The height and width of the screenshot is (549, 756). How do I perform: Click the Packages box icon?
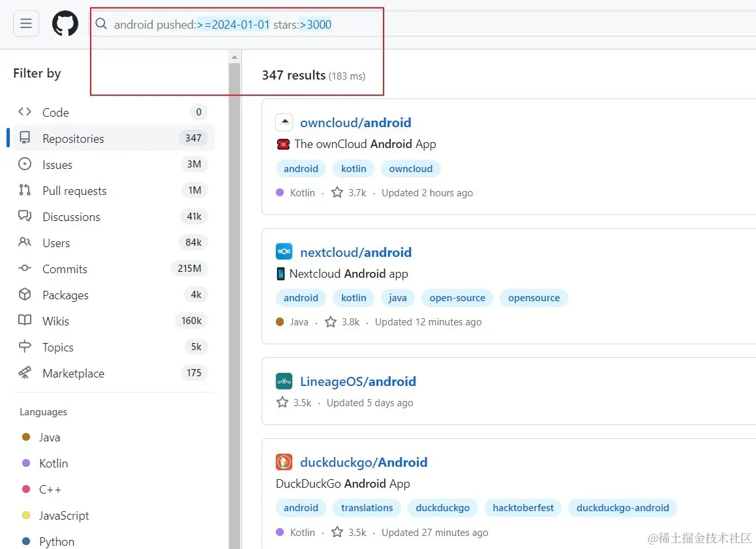click(x=25, y=294)
